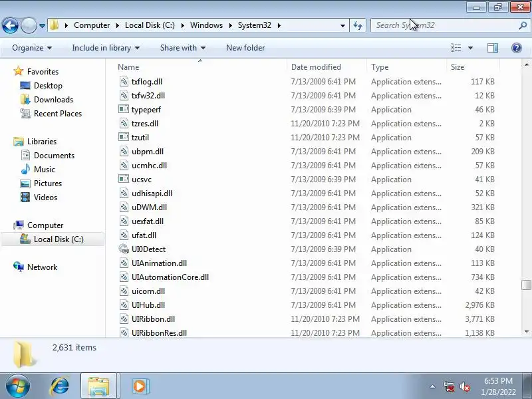
Task: Open Desktop in the navigation pane
Action: 48,86
